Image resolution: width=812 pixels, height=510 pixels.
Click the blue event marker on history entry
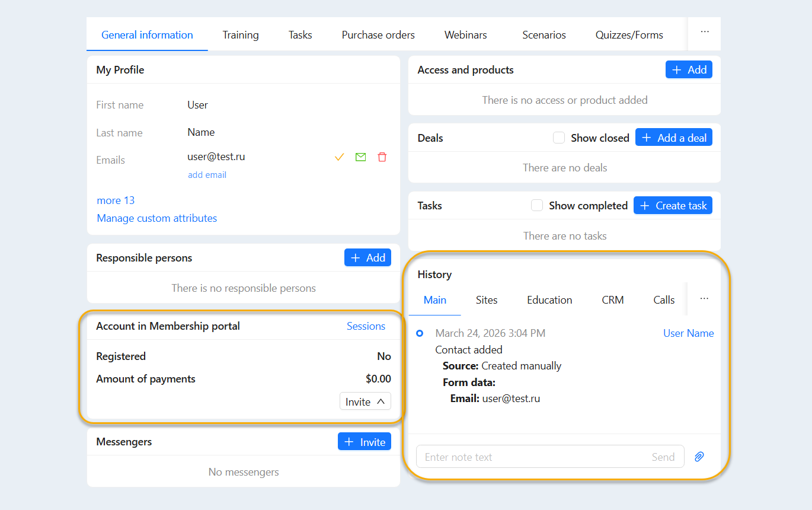420,333
